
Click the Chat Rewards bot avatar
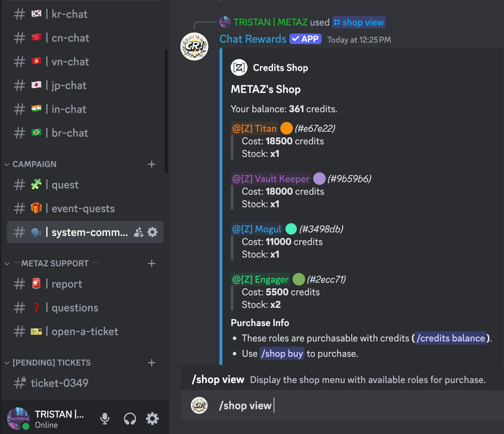[x=194, y=46]
